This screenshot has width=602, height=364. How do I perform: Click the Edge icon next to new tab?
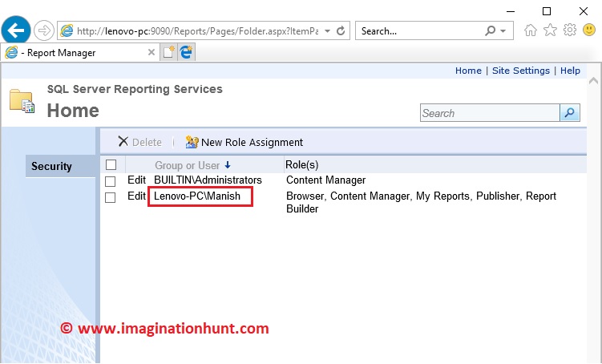click(x=186, y=52)
